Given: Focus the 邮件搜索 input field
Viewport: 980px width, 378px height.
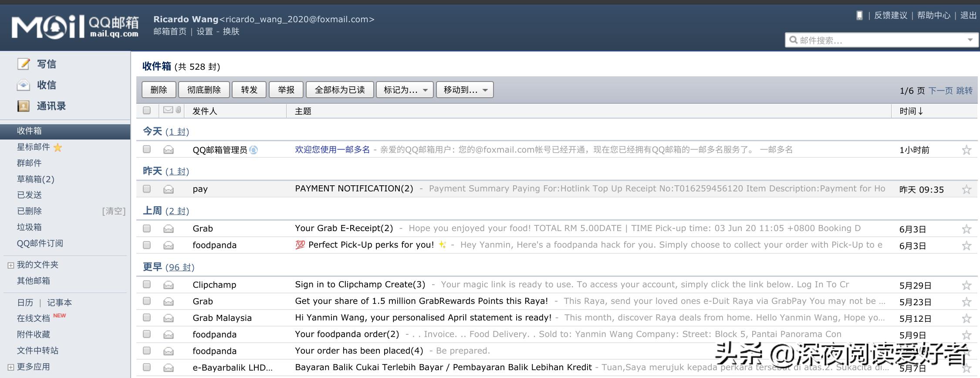Looking at the screenshot, I should coord(881,40).
